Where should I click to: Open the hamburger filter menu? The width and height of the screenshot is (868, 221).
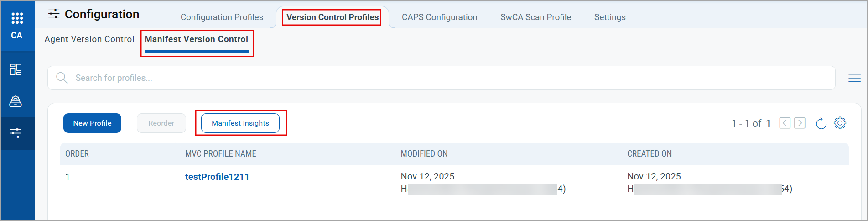(854, 78)
